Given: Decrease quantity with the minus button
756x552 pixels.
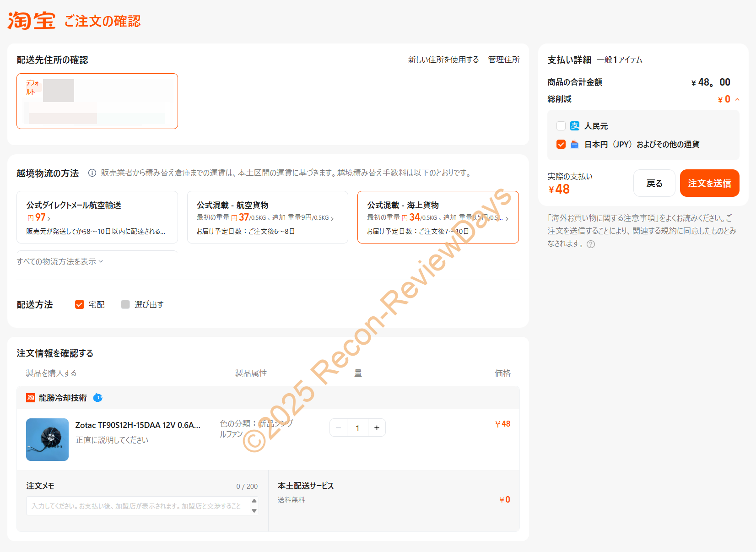Looking at the screenshot, I should pyautogui.click(x=339, y=428).
